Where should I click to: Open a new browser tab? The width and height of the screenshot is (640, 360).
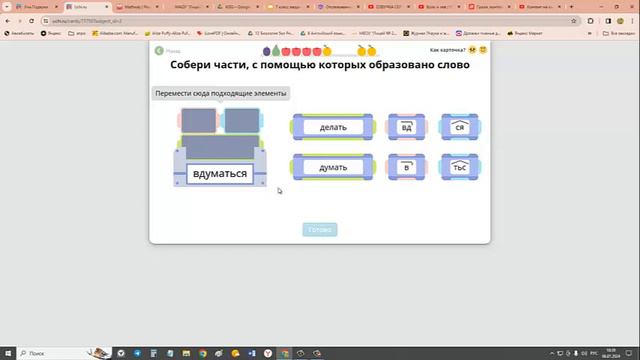tap(571, 7)
